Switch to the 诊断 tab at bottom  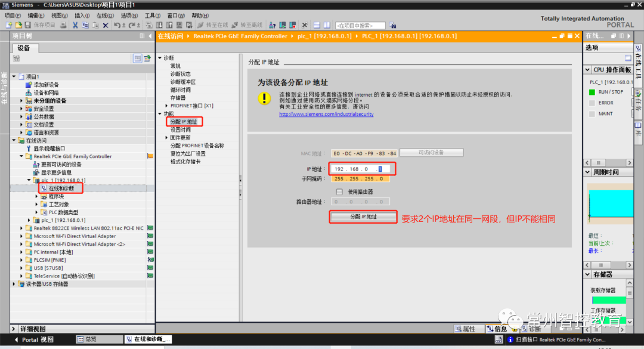(x=534, y=329)
